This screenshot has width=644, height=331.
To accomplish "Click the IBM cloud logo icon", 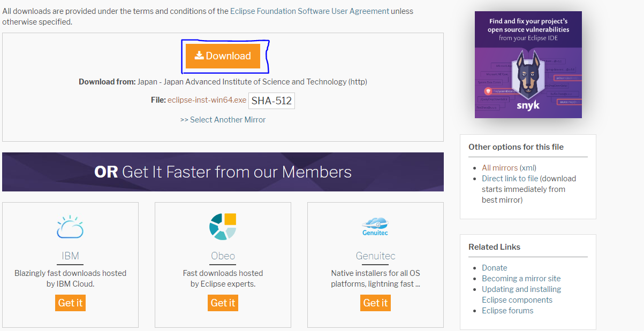I will click(70, 227).
